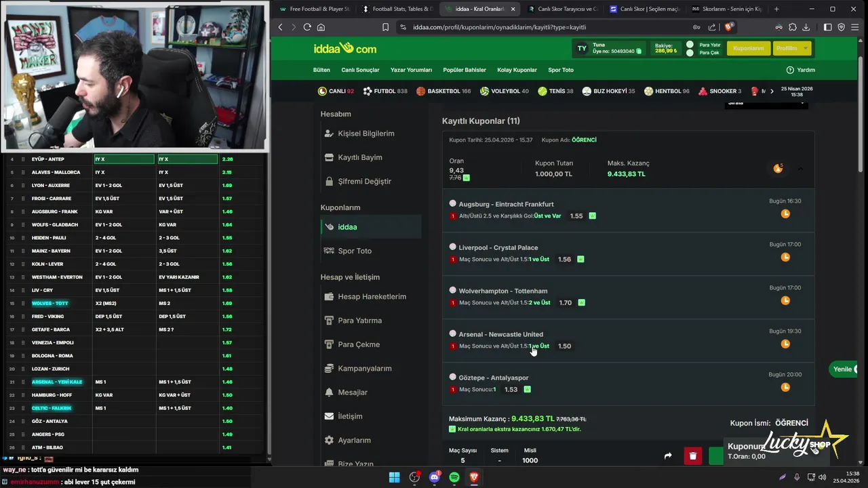This screenshot has height=488, width=868.
Task: Open Popüler Bahisler menu item
Action: coord(465,70)
